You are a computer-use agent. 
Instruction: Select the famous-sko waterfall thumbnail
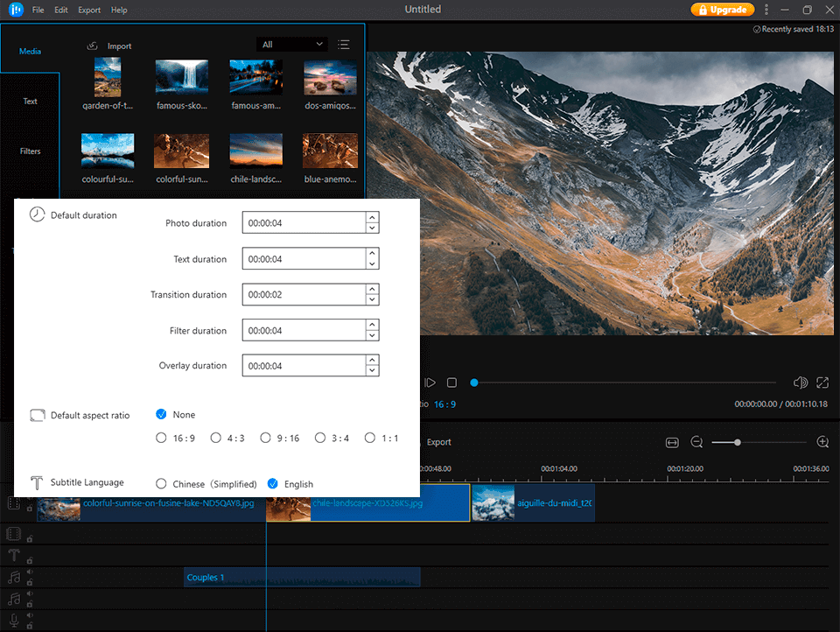tap(181, 77)
